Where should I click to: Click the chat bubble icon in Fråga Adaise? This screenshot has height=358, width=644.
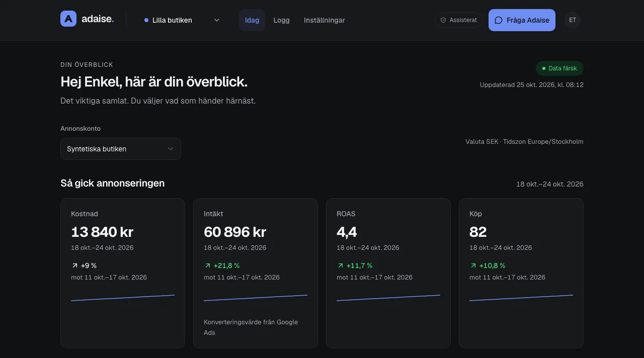click(499, 20)
